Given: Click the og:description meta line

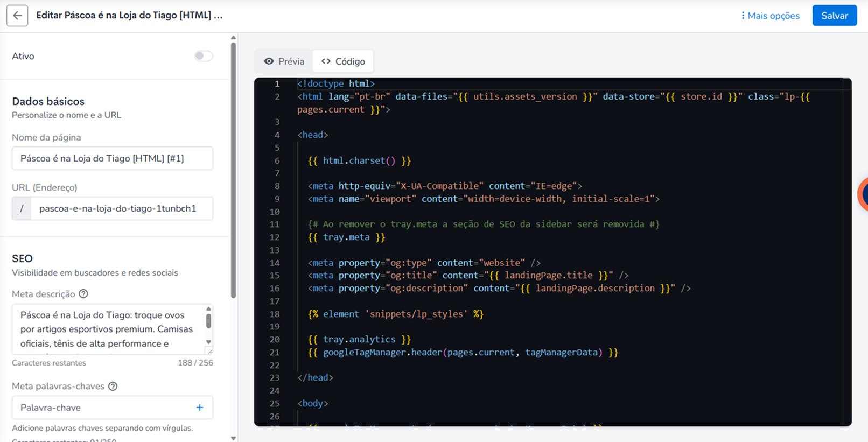Looking at the screenshot, I should pos(499,288).
